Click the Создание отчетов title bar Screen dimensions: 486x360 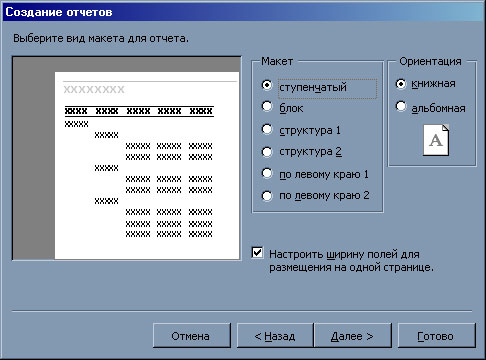[243, 12]
